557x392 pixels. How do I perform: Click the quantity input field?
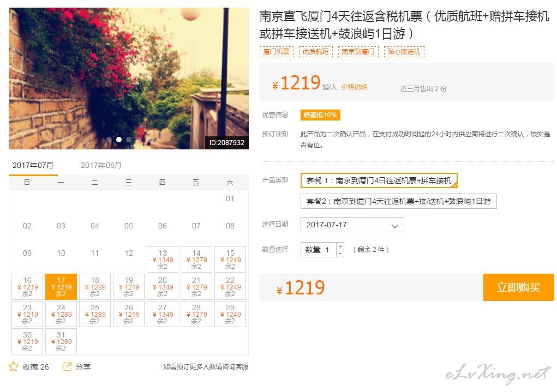click(x=318, y=250)
